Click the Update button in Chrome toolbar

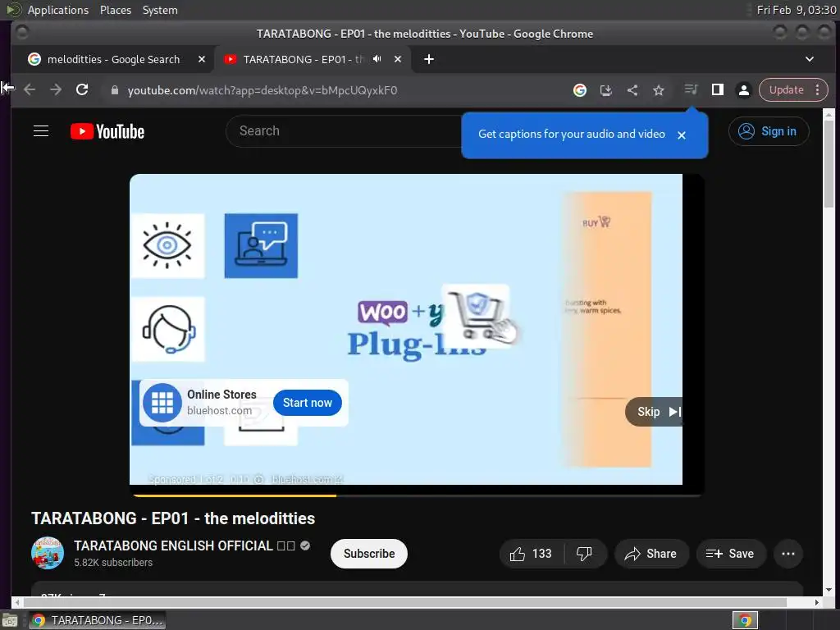pyautogui.click(x=787, y=90)
